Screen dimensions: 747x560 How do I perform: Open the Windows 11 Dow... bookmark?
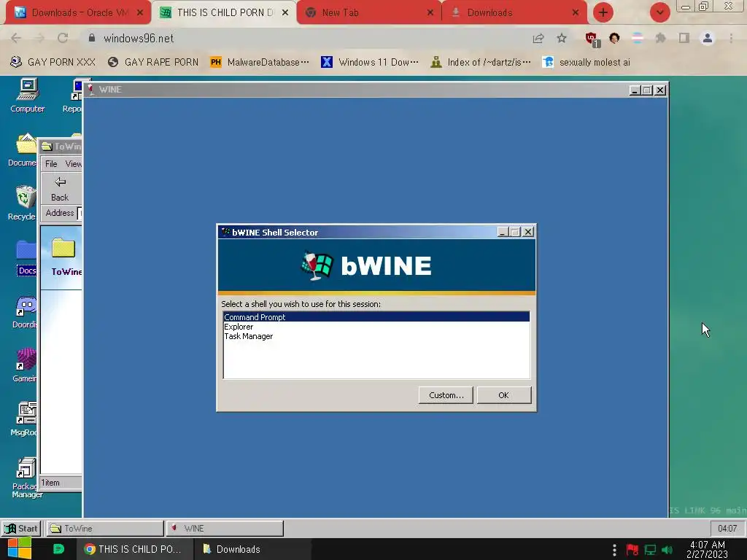pos(370,62)
